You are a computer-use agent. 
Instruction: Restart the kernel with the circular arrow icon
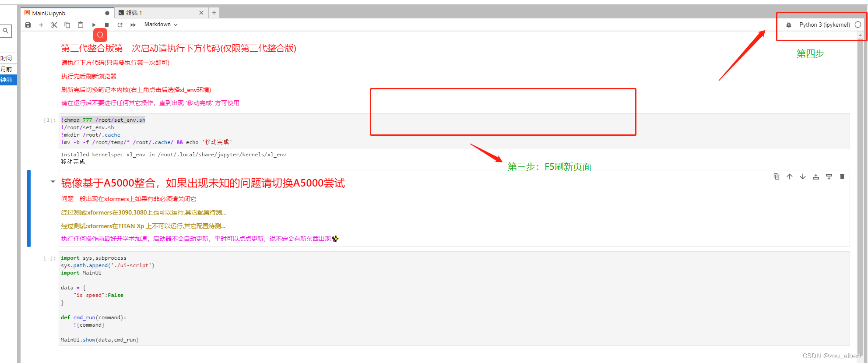(120, 25)
